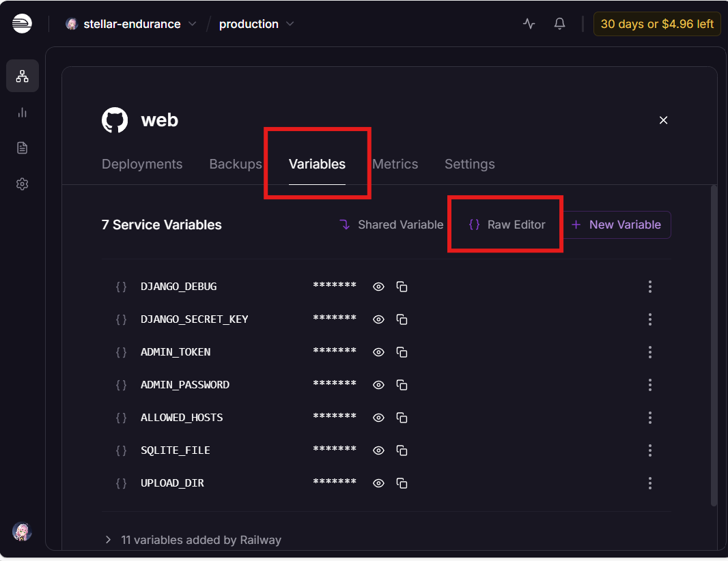Close the web service panel
Image resolution: width=728 pixels, height=561 pixels.
tap(664, 120)
